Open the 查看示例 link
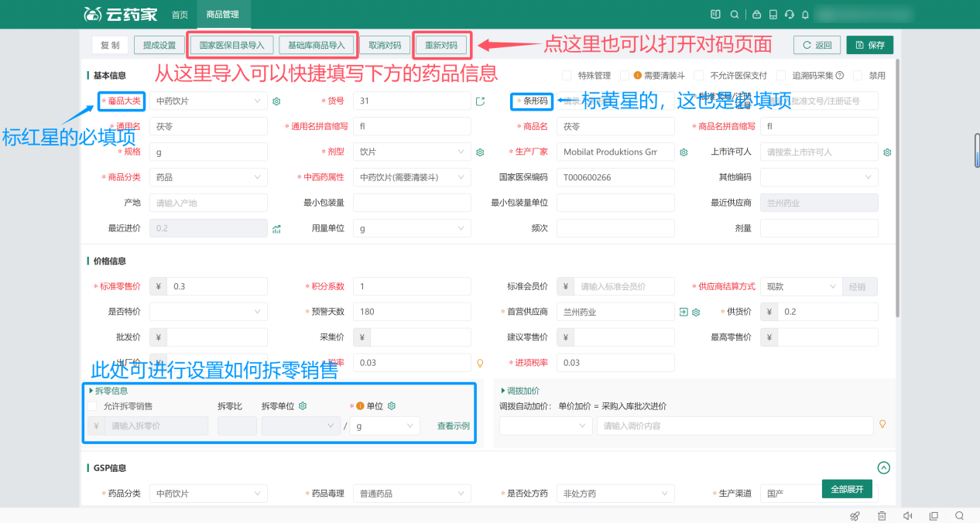The height and width of the screenshot is (523, 980). pyautogui.click(x=453, y=426)
